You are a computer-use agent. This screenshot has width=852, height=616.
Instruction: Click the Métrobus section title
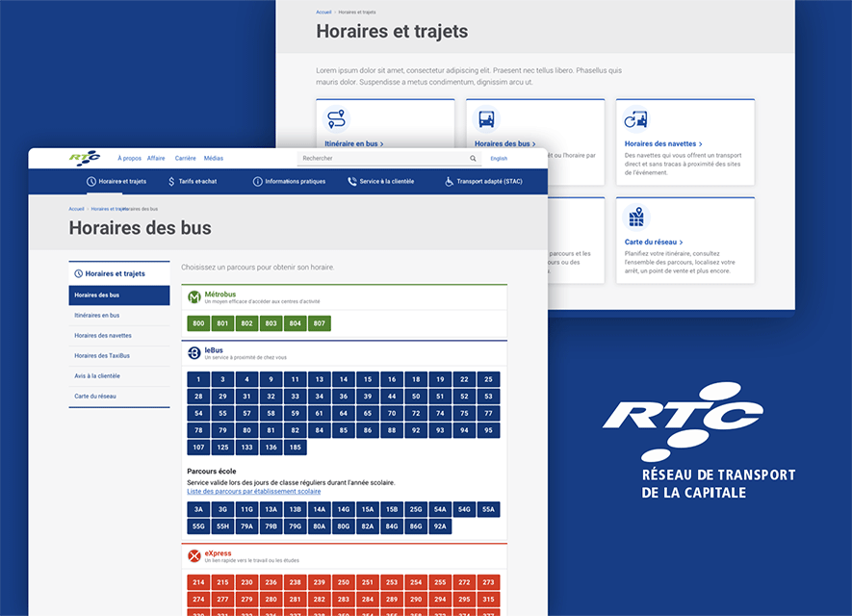click(x=220, y=294)
